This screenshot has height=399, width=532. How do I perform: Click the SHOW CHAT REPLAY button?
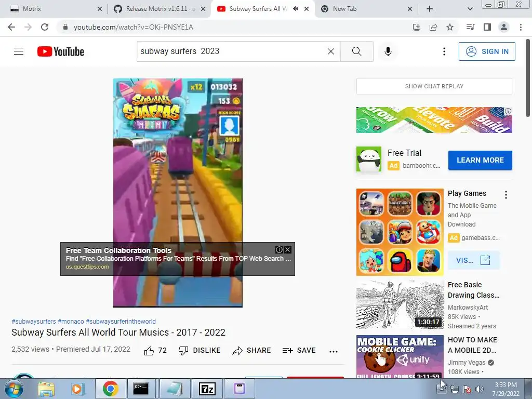(434, 86)
